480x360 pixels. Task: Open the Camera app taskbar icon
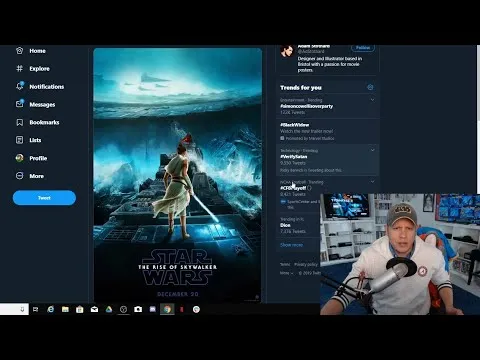[x=138, y=309]
